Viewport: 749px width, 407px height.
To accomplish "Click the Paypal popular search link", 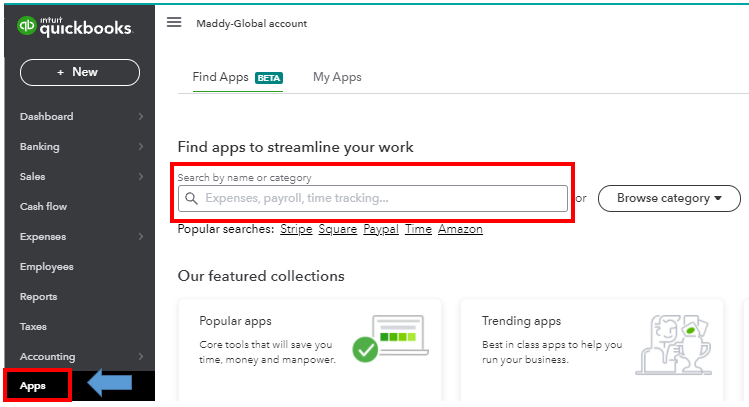I will coord(381,229).
